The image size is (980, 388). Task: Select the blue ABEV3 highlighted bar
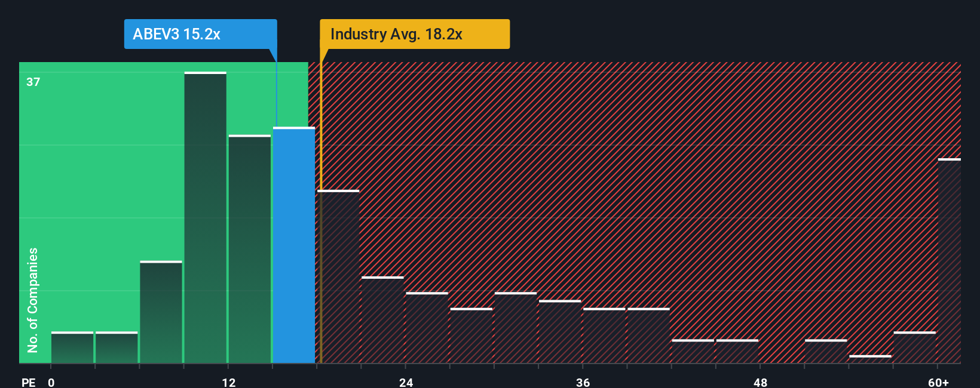tap(294, 245)
